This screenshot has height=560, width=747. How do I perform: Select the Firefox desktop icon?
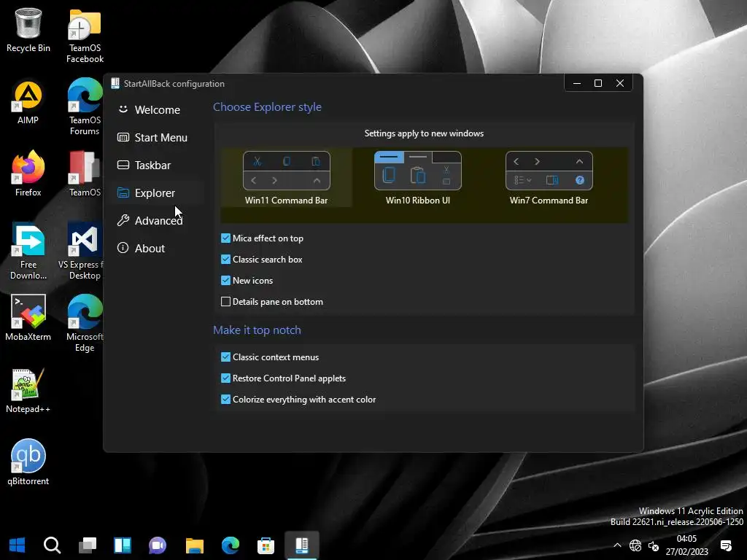[x=28, y=174]
